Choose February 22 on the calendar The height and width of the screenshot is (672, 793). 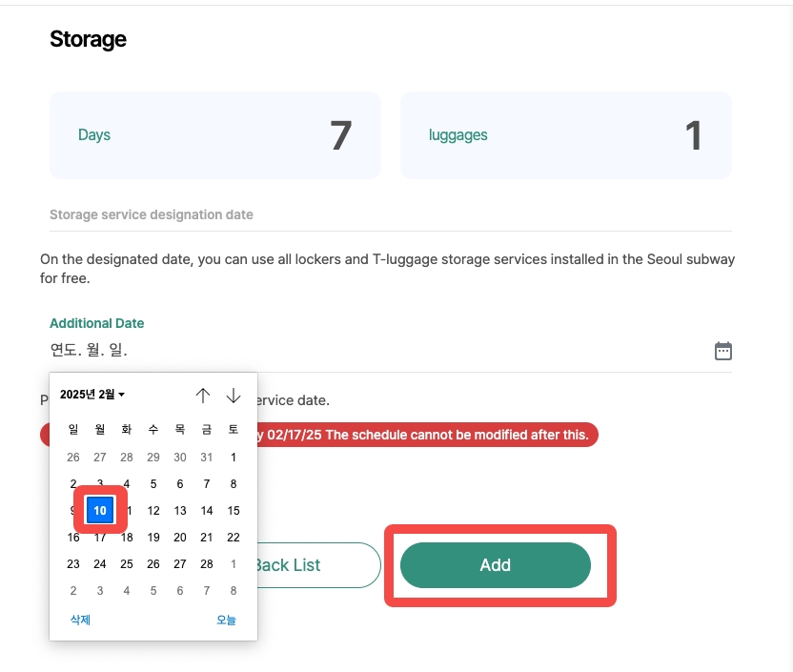234,538
